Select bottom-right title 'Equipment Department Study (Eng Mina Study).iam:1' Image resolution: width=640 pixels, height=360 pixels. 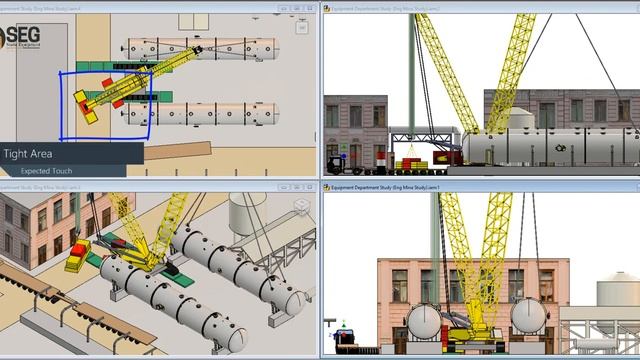click(385, 188)
